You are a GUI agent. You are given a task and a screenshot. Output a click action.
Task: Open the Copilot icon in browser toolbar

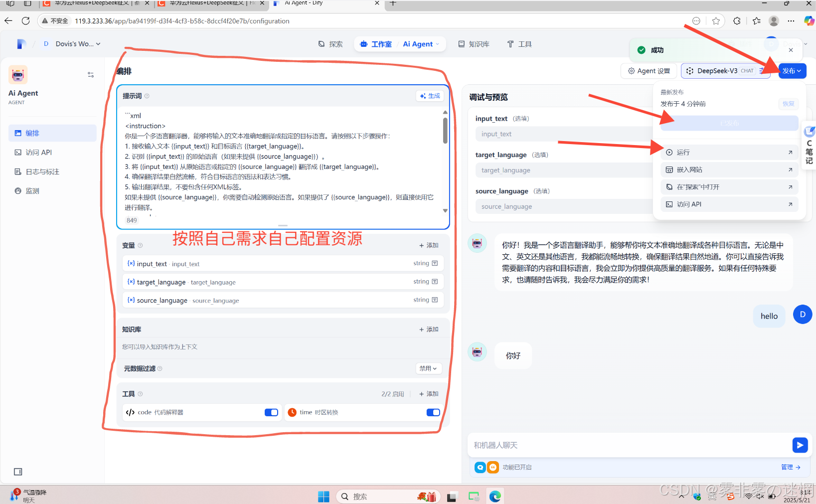[809, 21]
